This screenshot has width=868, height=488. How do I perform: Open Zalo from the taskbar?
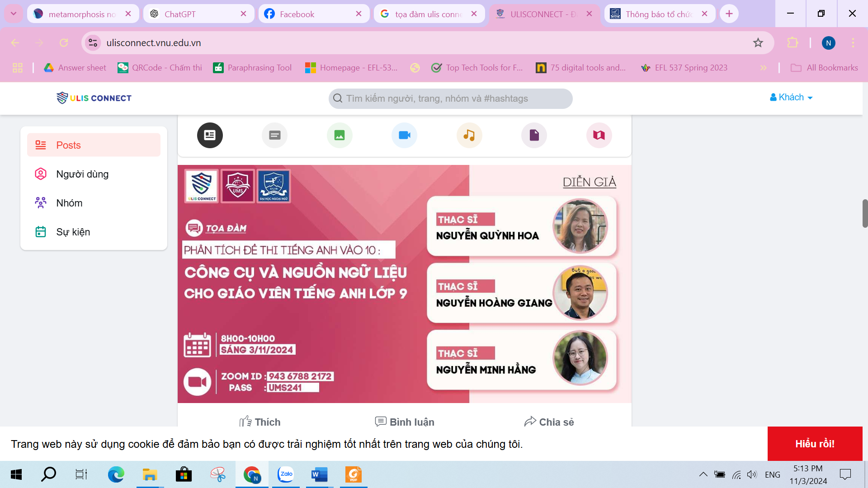coord(286,474)
